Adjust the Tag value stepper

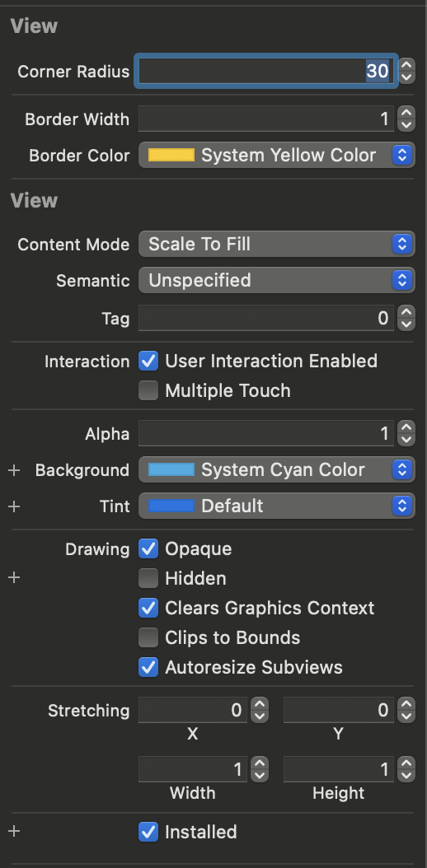click(407, 319)
